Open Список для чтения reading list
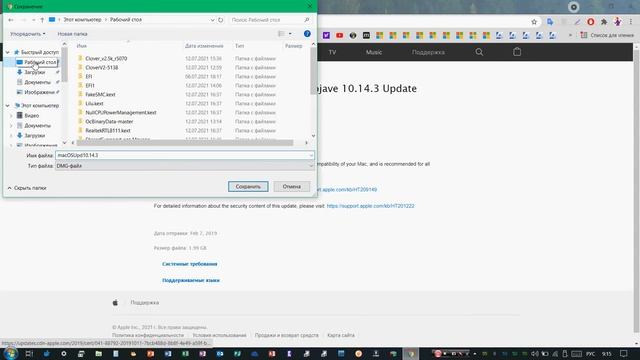This screenshot has height=360, width=640. tap(607, 36)
